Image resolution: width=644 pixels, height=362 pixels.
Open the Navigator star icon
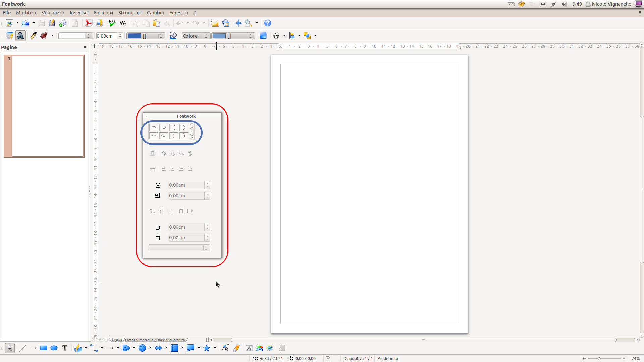click(238, 23)
